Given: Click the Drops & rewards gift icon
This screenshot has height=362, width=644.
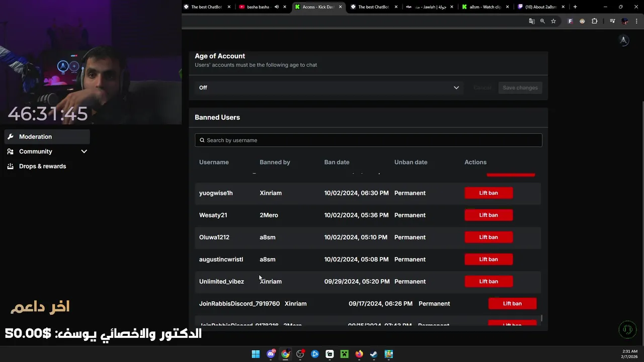Looking at the screenshot, I should pos(10,166).
